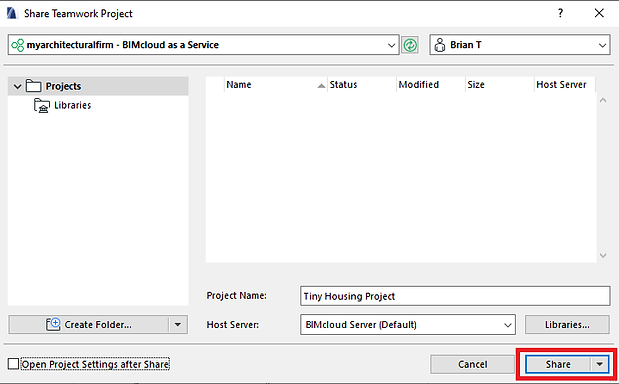619x384 pixels.
Task: Click the Cancel button
Action: click(473, 364)
